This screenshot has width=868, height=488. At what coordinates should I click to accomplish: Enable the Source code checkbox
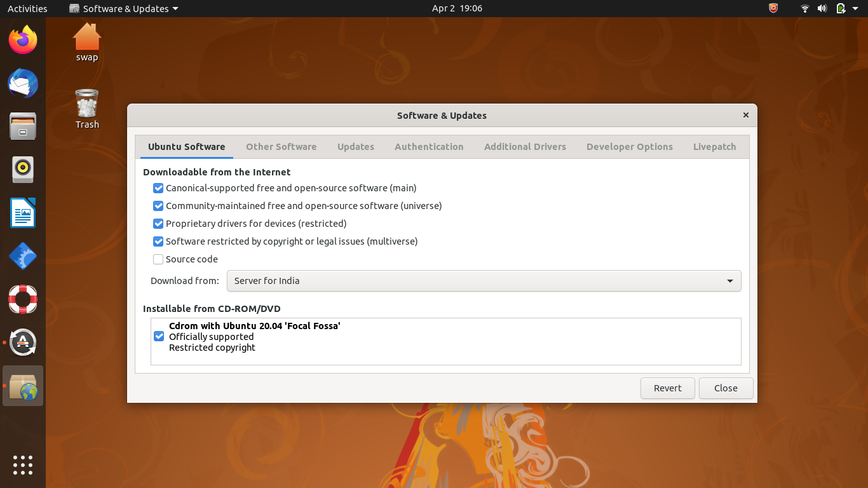tap(158, 259)
